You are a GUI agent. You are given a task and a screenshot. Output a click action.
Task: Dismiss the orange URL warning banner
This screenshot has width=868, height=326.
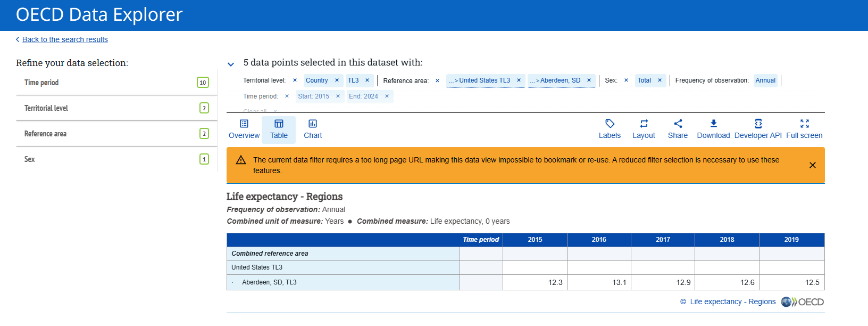point(812,165)
